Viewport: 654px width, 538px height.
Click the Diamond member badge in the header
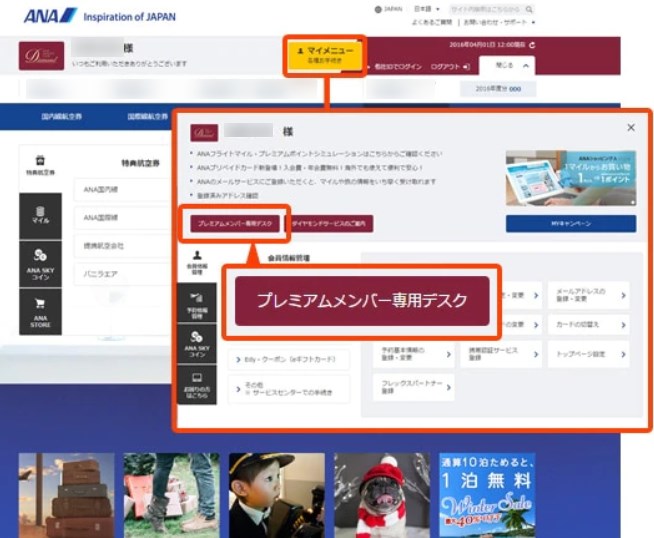pyautogui.click(x=41, y=55)
